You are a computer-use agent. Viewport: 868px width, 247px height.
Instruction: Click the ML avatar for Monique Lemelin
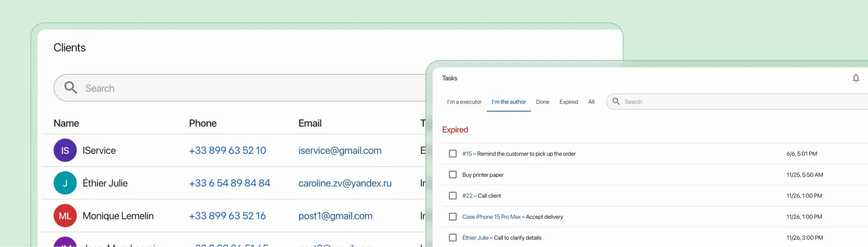65,216
